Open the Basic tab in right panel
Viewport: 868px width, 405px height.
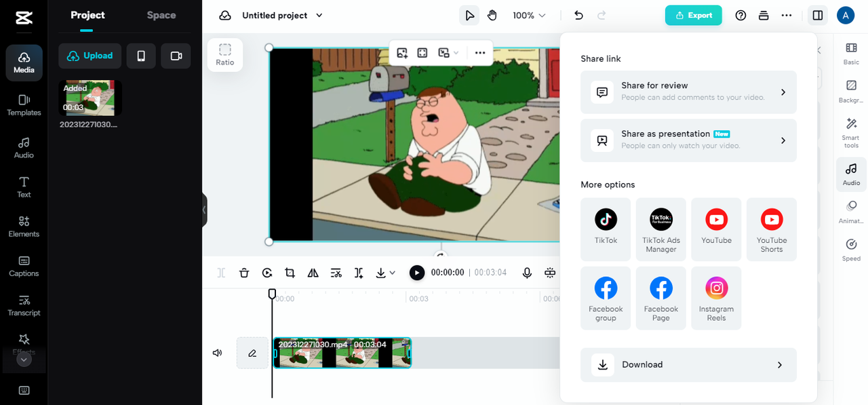click(x=851, y=54)
